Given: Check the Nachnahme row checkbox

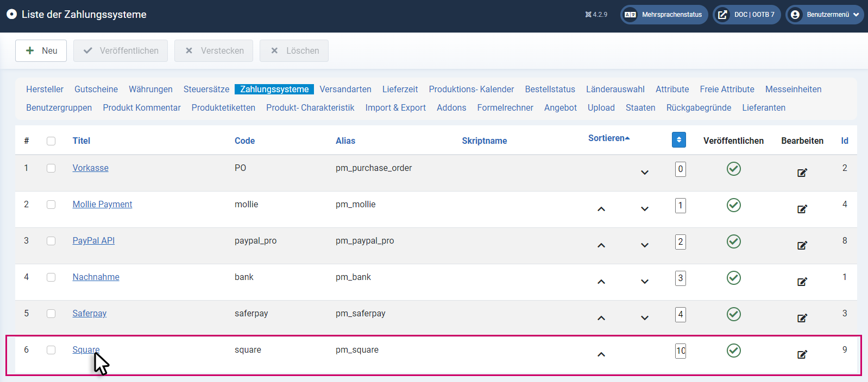Looking at the screenshot, I should [x=51, y=277].
